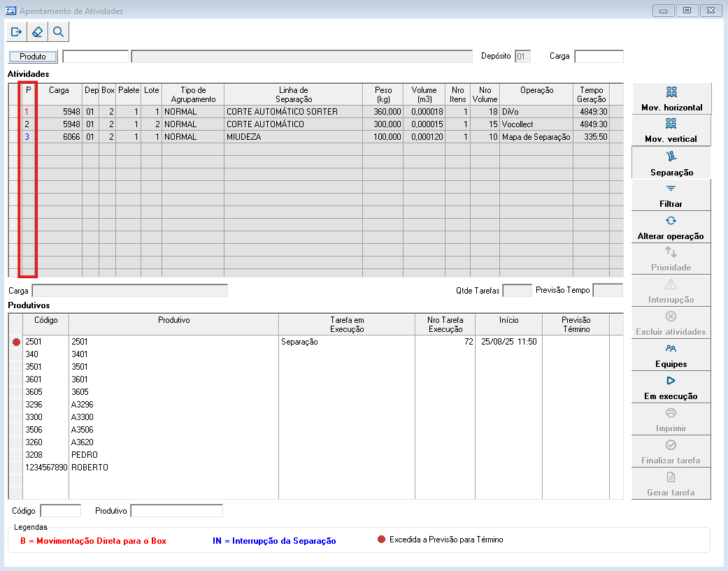
Task: Click Gerar tarefa document button
Action: pyautogui.click(x=671, y=484)
